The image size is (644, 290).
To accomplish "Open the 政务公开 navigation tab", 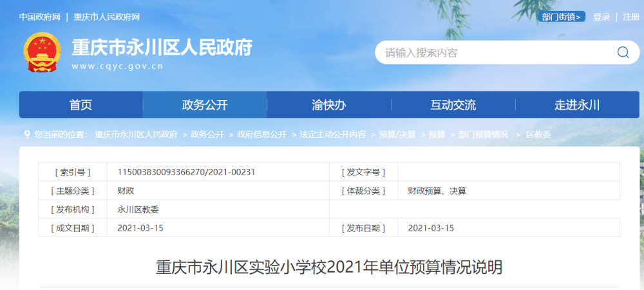I will (x=205, y=105).
